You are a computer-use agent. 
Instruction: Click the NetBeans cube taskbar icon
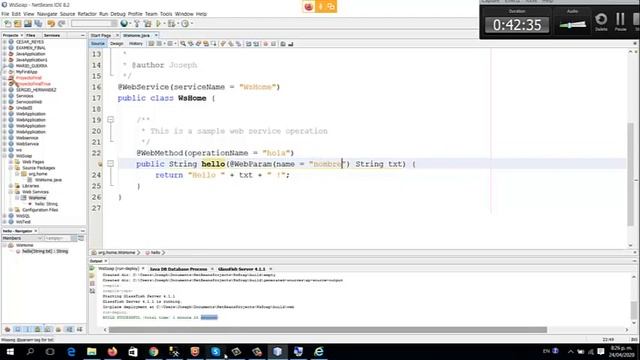tap(277, 351)
